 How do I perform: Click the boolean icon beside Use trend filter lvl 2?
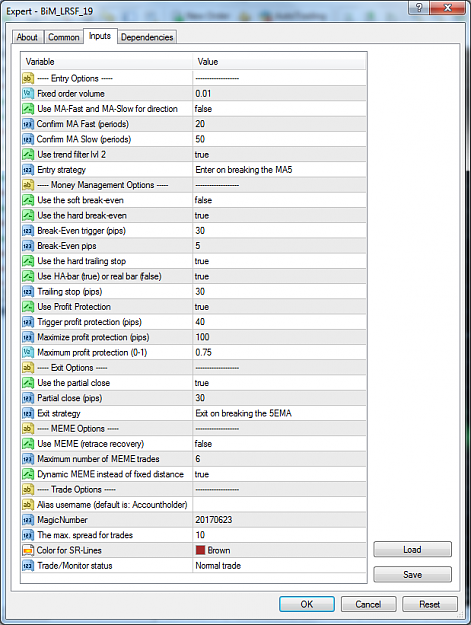28,154
